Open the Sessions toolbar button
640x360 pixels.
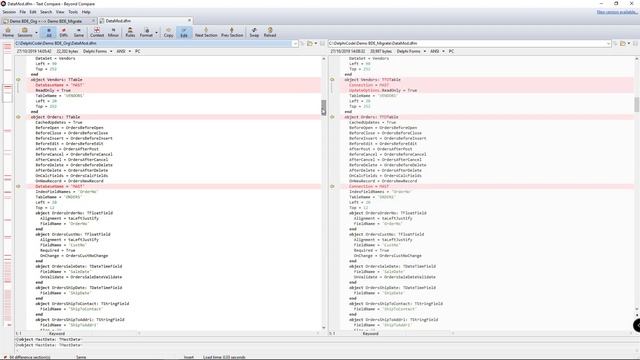pos(24,32)
